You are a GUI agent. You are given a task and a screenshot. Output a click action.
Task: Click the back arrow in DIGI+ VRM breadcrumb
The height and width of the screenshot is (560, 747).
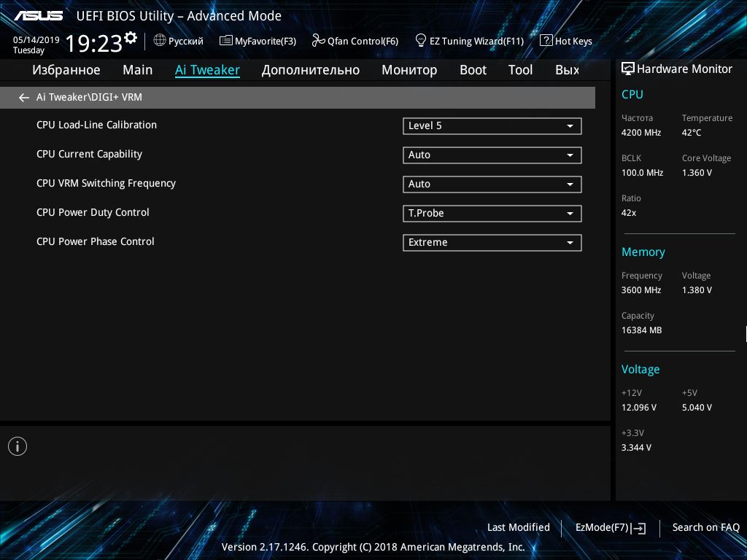24,98
